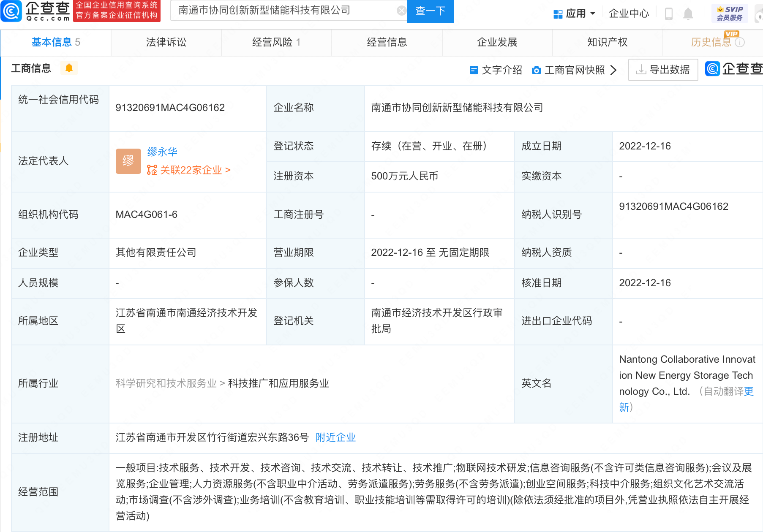Open the 企业中心 menu item
Image resolution: width=763 pixels, height=532 pixels.
tap(628, 14)
